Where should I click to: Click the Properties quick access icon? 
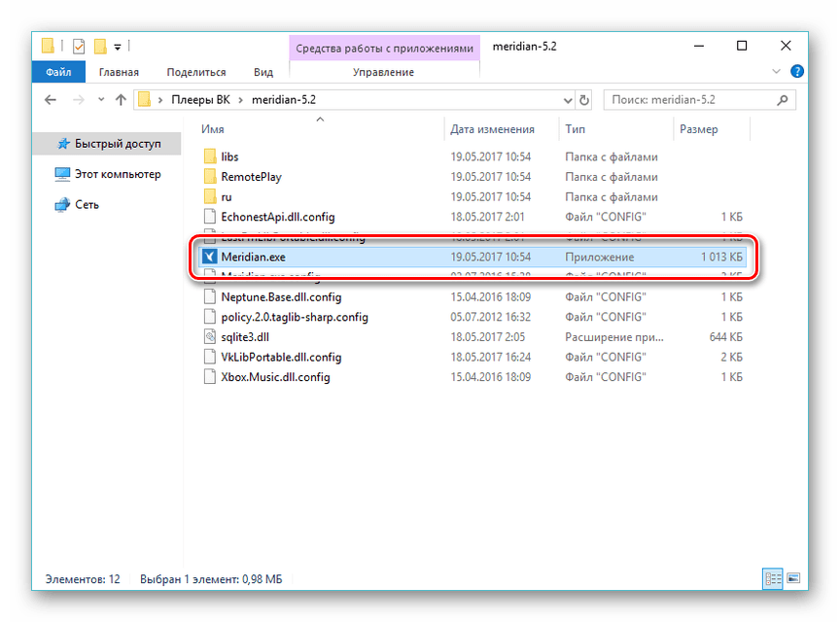(78, 47)
